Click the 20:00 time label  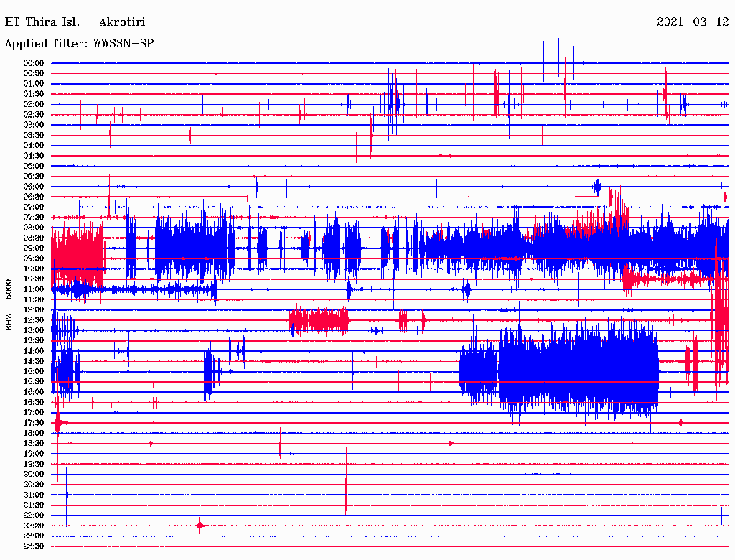[x=34, y=474]
